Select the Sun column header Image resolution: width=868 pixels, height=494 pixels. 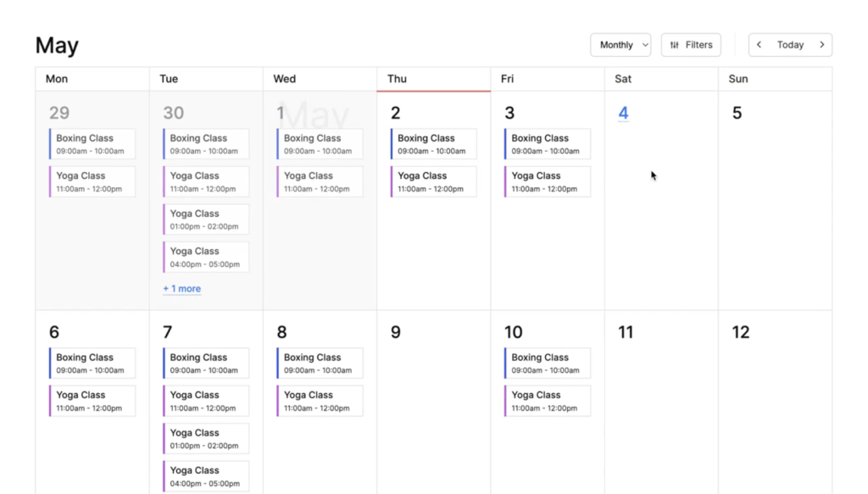(x=737, y=79)
